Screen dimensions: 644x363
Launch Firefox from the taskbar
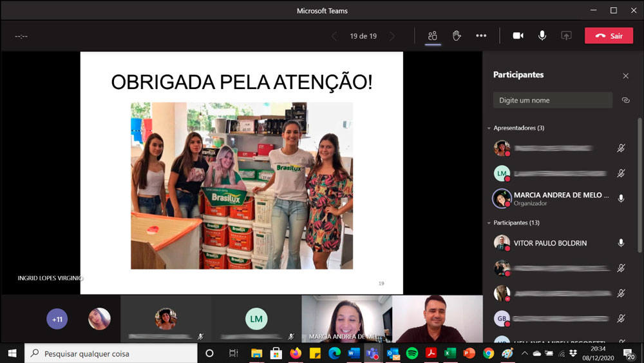coord(296,353)
